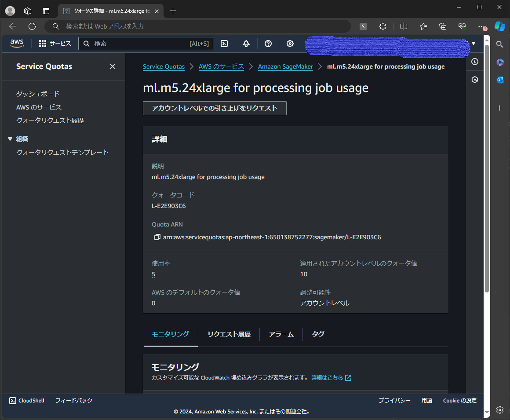
Task: Close the クォータの詳細 browser tab
Action: [x=157, y=11]
